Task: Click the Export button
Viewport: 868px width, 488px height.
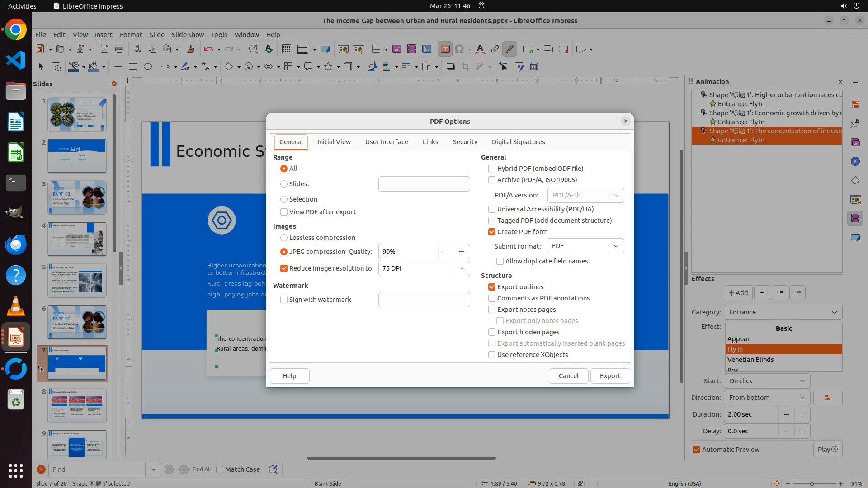Action: 610,376
